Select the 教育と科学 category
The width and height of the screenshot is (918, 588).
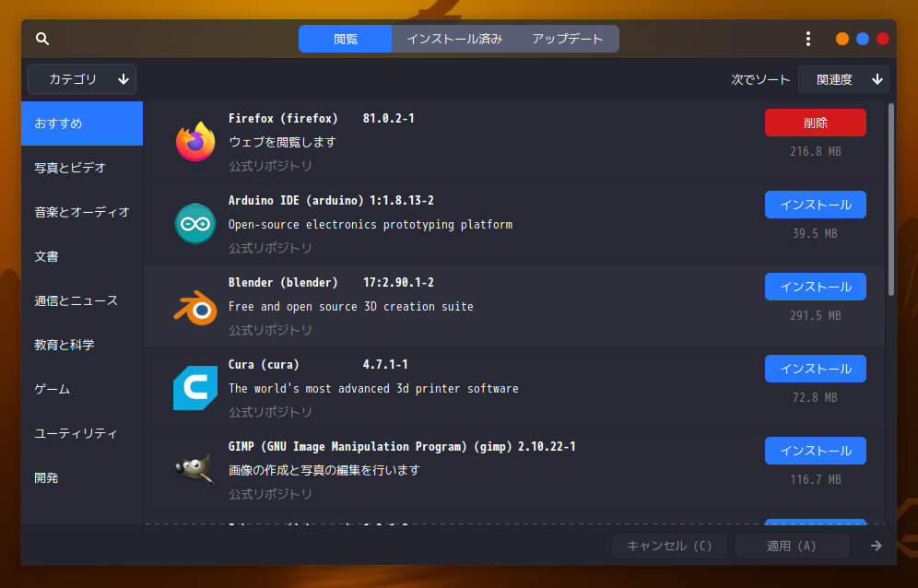tap(82, 345)
